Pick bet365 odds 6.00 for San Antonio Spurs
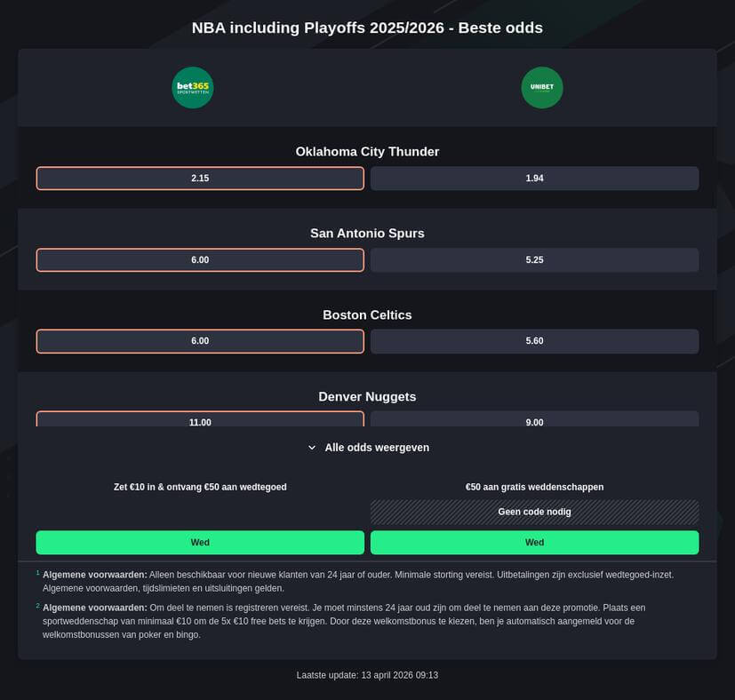The height and width of the screenshot is (700, 735). (200, 259)
